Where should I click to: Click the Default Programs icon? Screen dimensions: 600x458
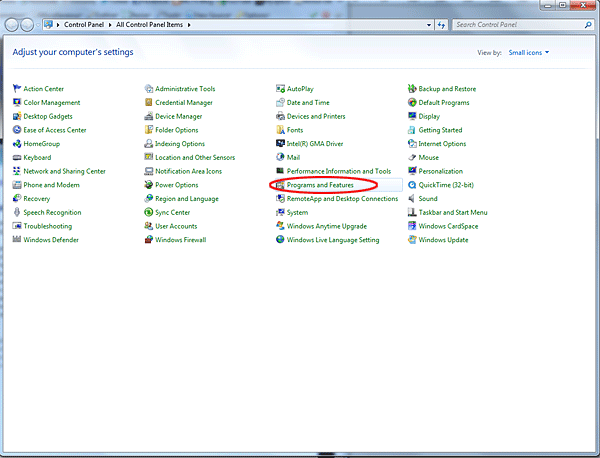point(412,103)
